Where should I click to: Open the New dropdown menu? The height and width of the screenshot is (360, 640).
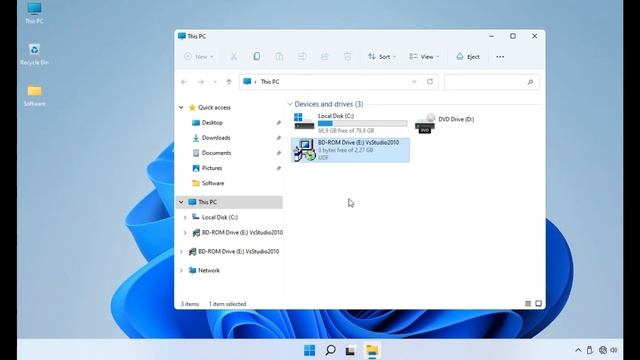point(199,57)
